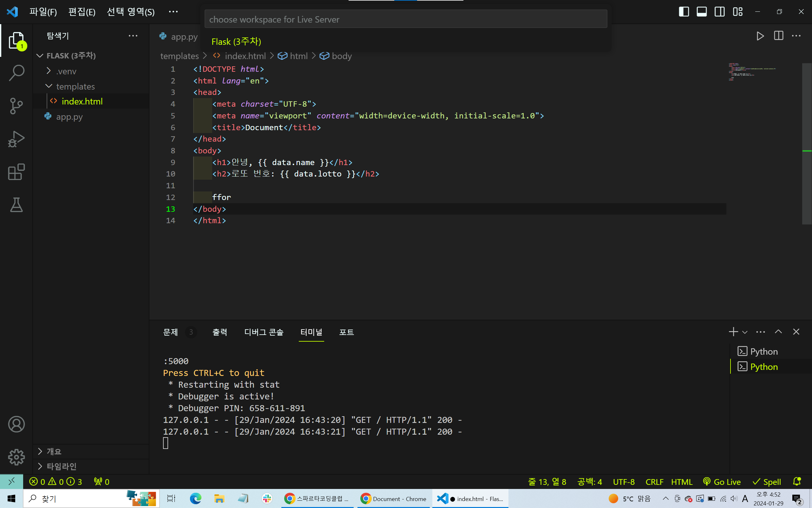The height and width of the screenshot is (508, 812).
Task: Select the second Python terminal instance
Action: pyautogui.click(x=771, y=366)
